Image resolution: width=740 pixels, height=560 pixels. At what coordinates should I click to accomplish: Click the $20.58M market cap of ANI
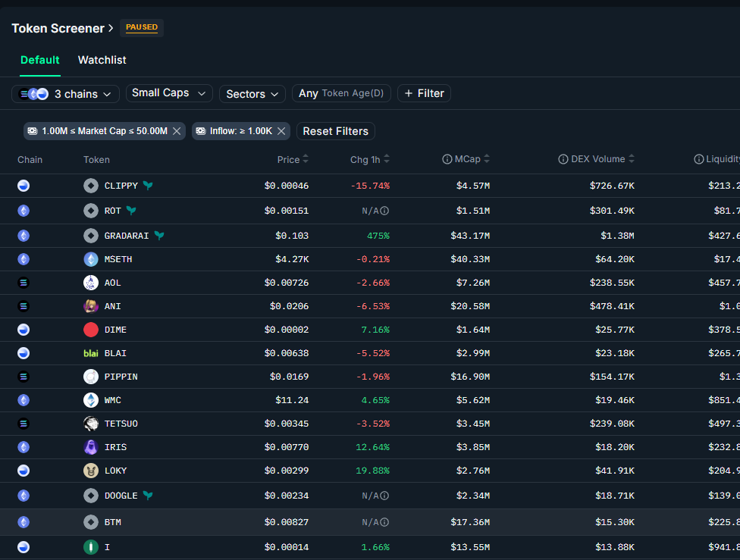click(470, 306)
